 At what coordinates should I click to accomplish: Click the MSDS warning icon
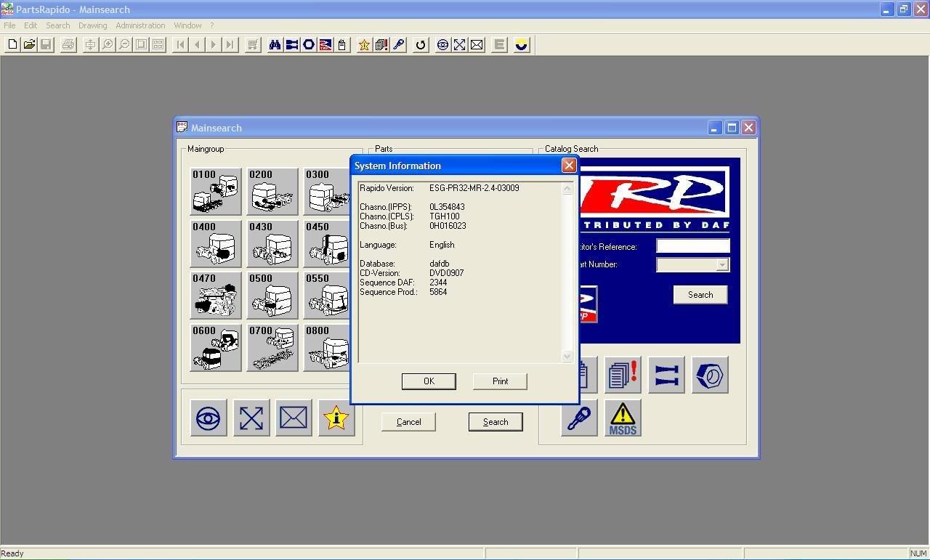(x=623, y=418)
